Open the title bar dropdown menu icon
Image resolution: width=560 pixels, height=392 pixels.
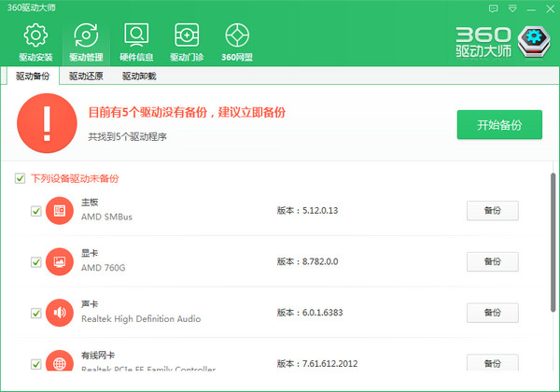[512, 8]
